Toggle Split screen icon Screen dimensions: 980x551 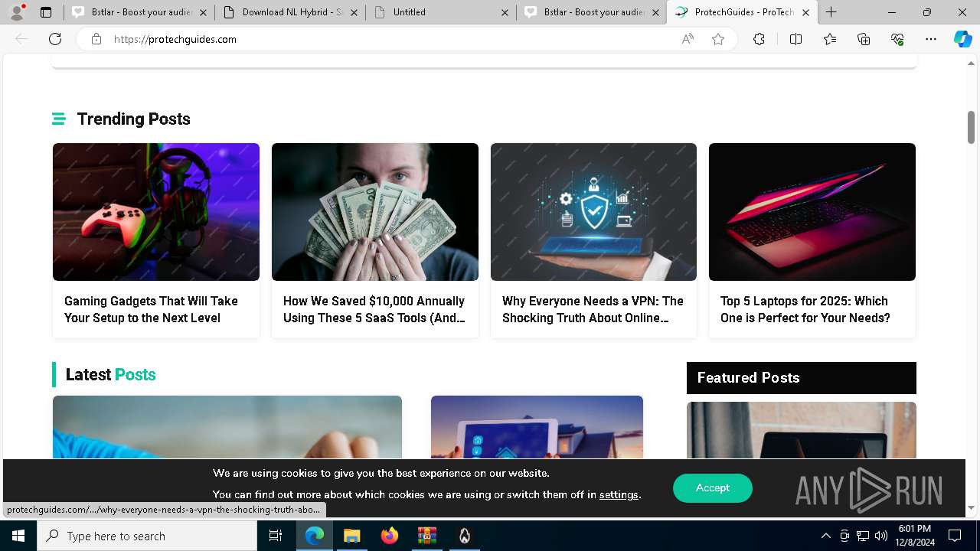[x=795, y=39]
